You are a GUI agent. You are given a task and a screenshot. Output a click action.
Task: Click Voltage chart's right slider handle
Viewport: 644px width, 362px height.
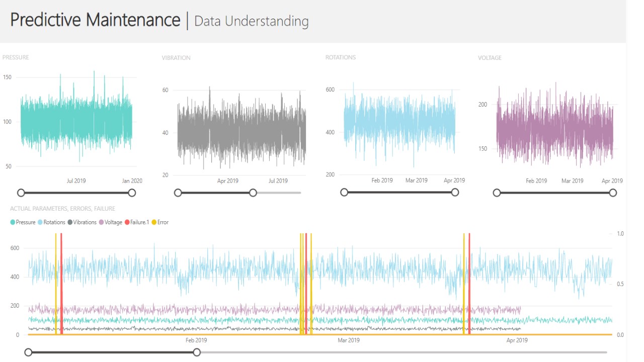click(x=613, y=193)
